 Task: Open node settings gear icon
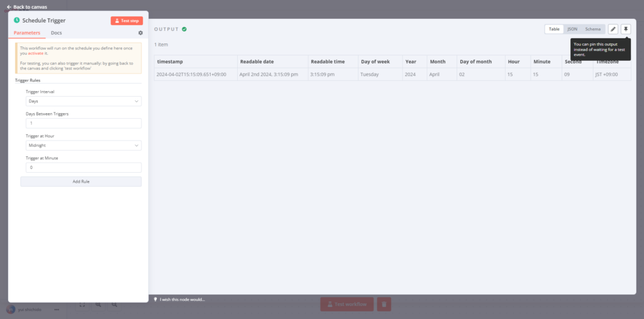click(x=140, y=33)
